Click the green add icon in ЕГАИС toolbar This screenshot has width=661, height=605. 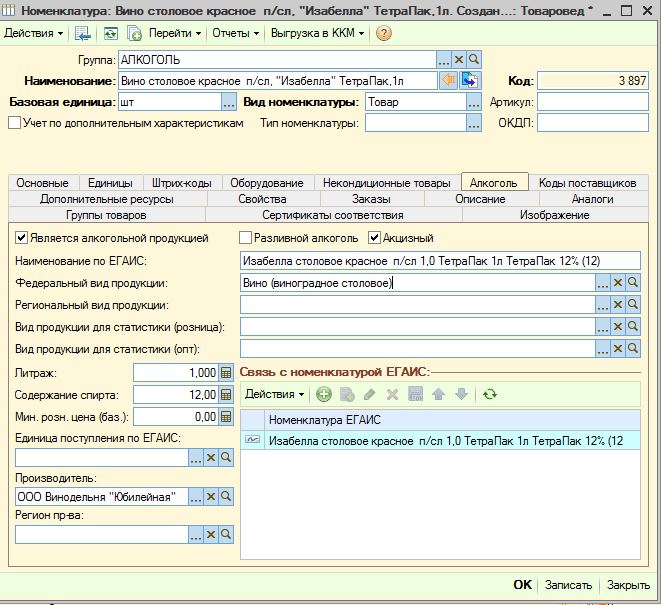(324, 395)
